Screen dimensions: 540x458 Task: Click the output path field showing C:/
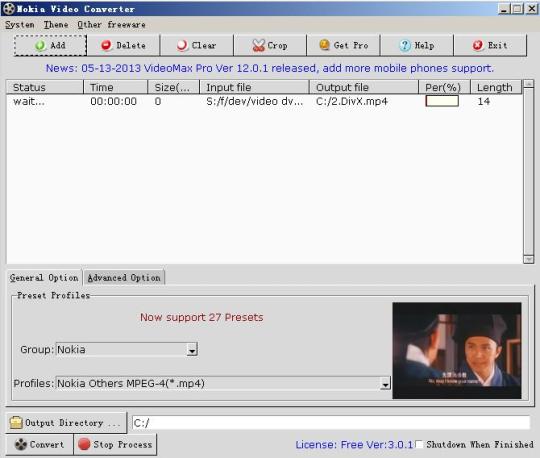click(331, 423)
